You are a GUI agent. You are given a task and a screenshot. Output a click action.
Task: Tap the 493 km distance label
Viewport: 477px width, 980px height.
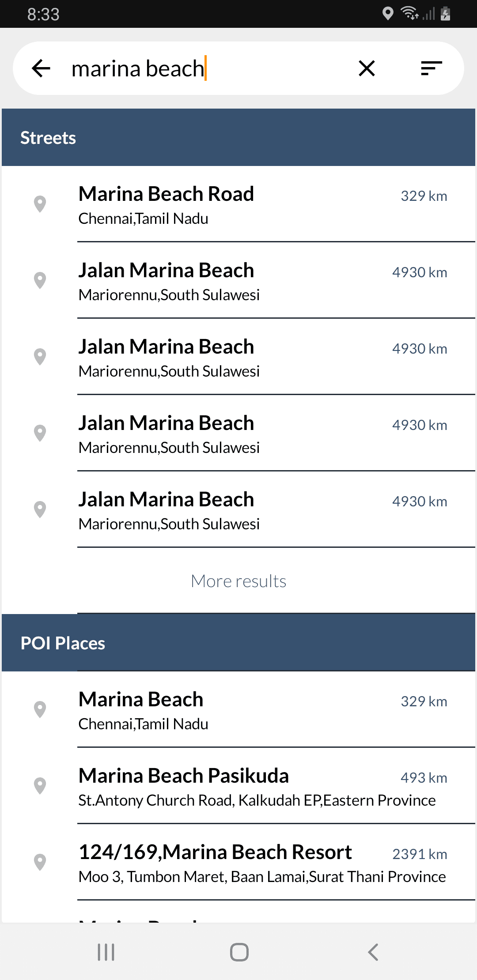(x=424, y=778)
